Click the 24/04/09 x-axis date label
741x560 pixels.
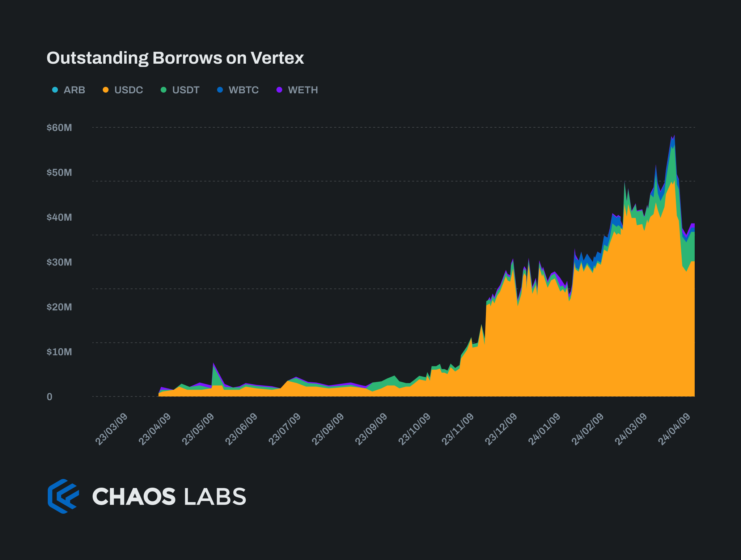pos(674,429)
